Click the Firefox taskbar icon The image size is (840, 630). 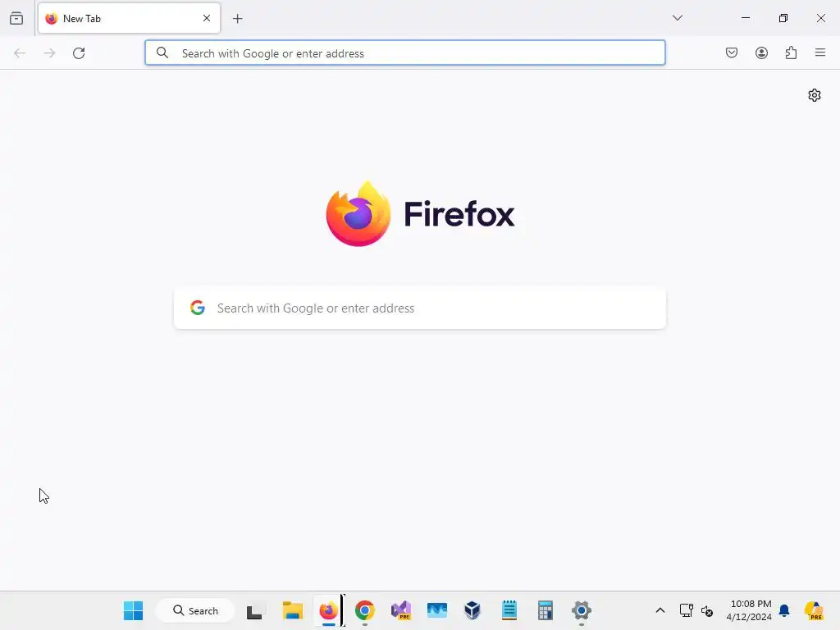click(x=328, y=610)
